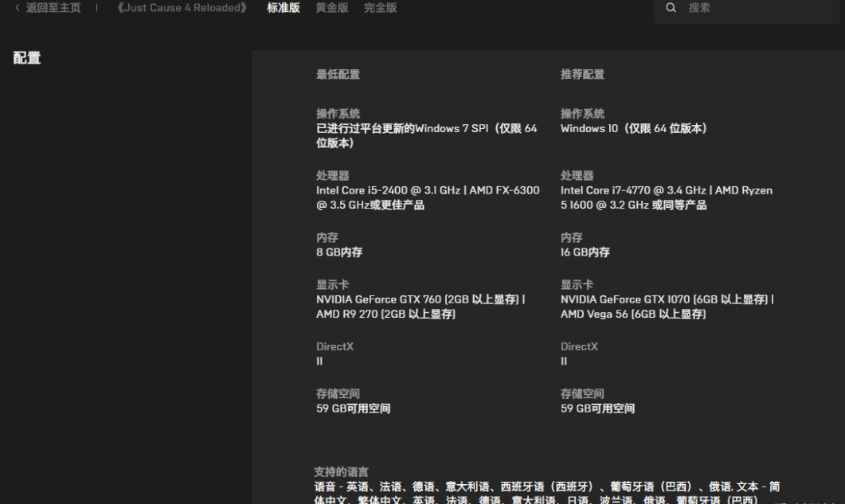
Task: Click the DirectX label under 最低配置
Action: click(334, 346)
